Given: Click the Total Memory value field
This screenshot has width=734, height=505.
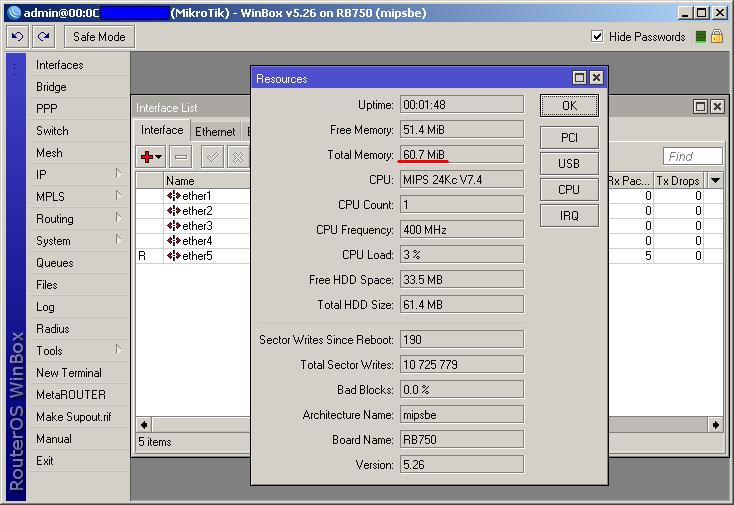Looking at the screenshot, I should [462, 154].
